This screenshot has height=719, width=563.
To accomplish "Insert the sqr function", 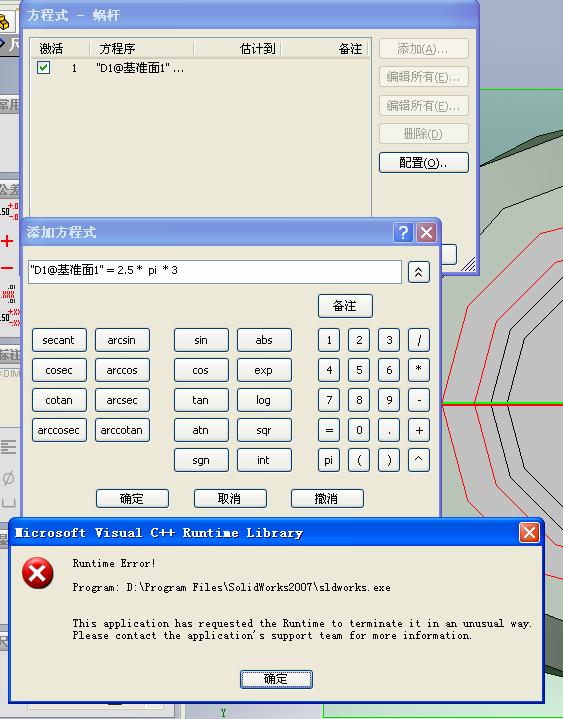I will [264, 430].
